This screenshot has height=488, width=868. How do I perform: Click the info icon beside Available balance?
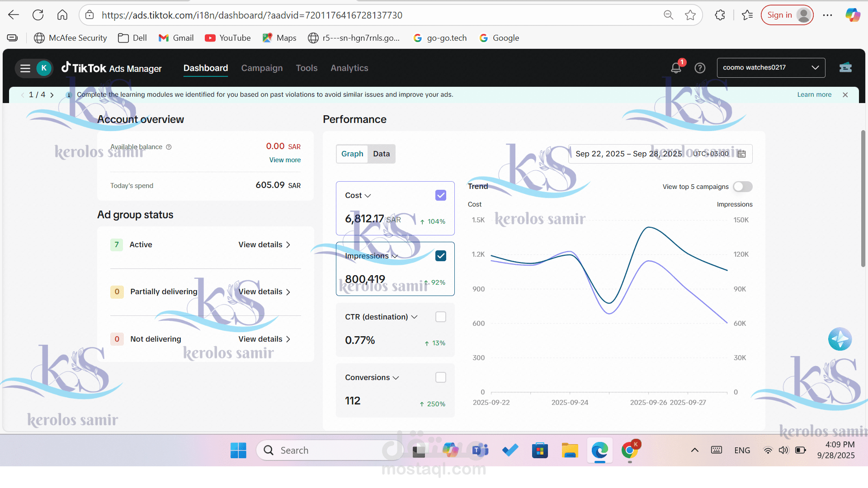(169, 147)
